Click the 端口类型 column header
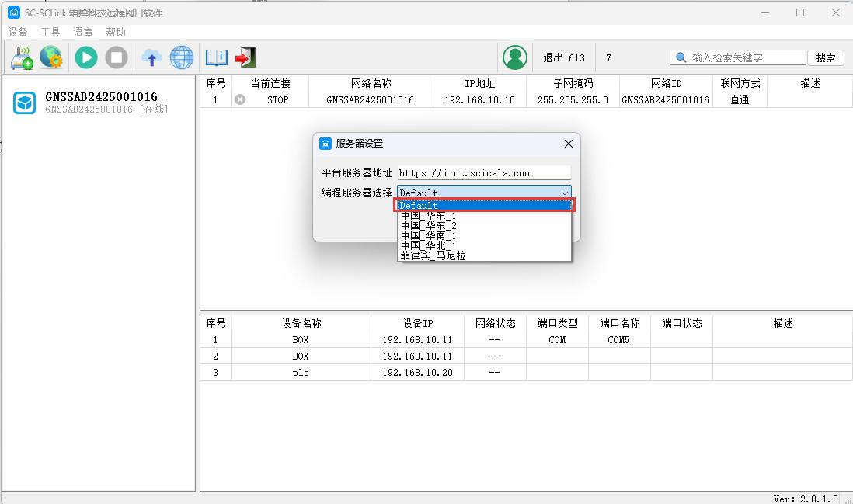The width and height of the screenshot is (853, 504). [558, 323]
